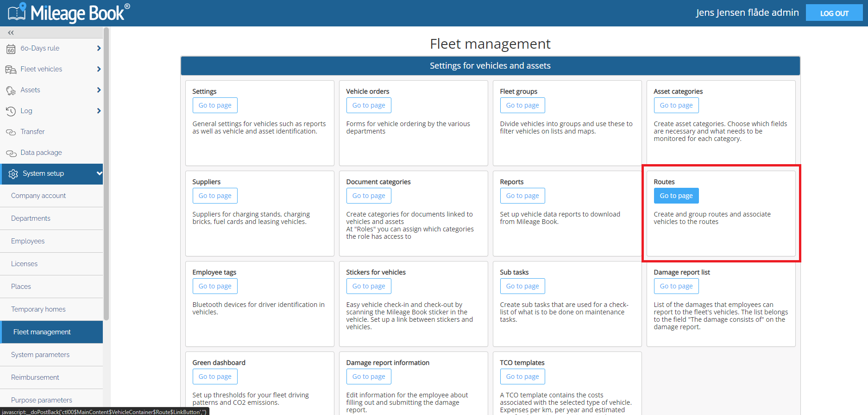Expand the Log submenu chevron
This screenshot has height=415, width=868.
[99, 111]
